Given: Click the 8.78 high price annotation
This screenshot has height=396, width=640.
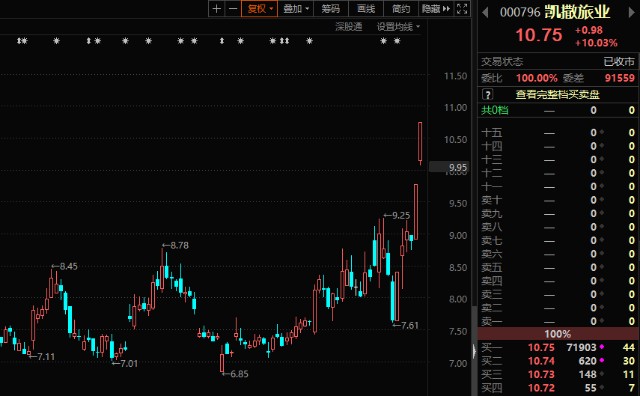Looking at the screenshot, I should point(176,245).
